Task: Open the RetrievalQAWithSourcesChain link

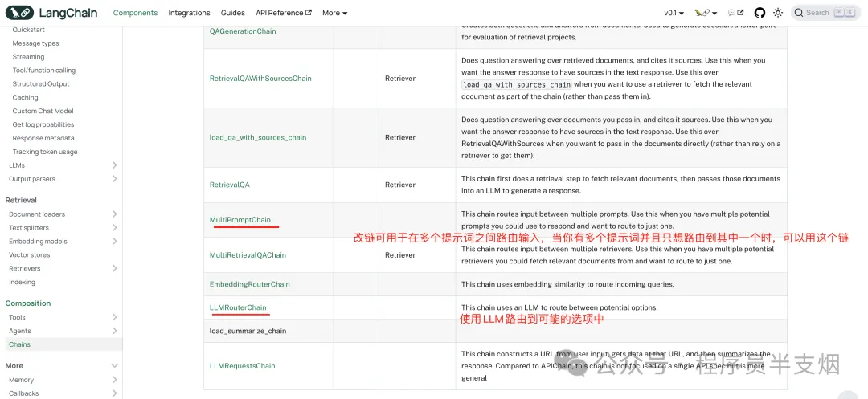Action: pos(260,79)
